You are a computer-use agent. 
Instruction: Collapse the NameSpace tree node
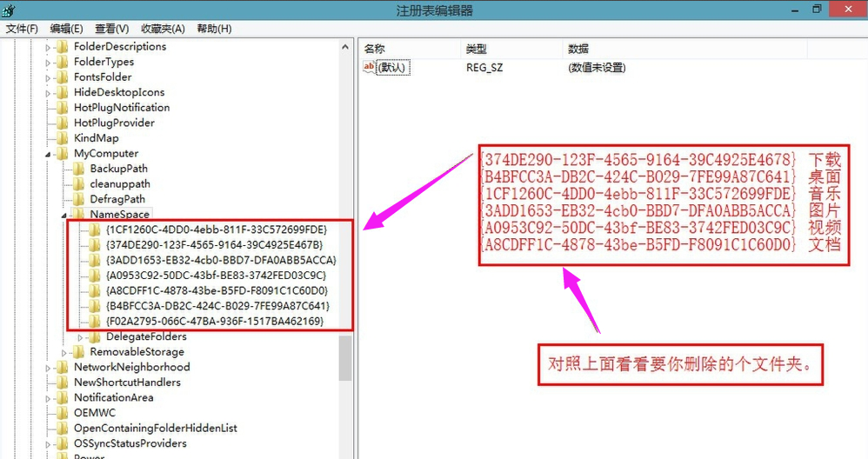64,215
